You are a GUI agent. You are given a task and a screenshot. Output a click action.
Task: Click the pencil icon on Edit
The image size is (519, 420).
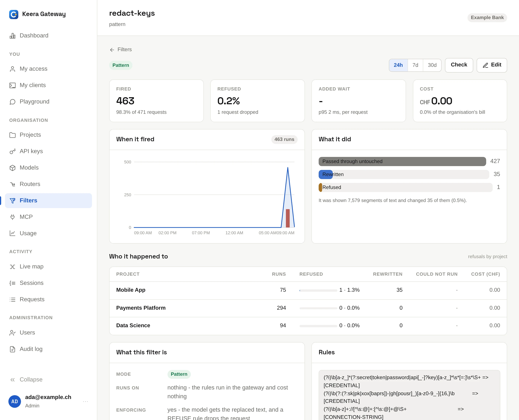[485, 65]
